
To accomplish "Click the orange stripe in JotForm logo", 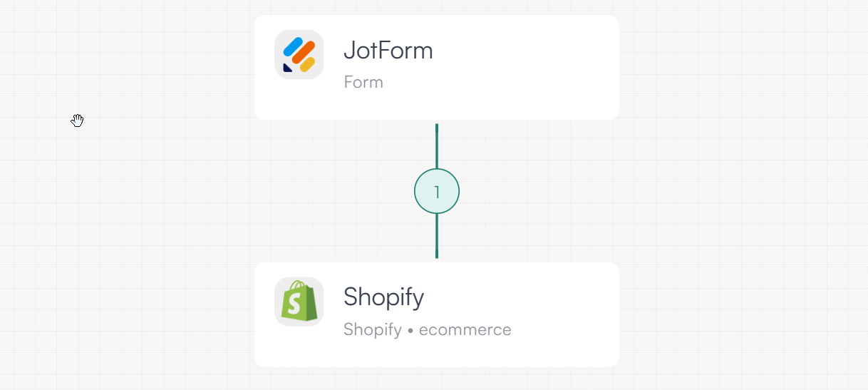I will pos(303,53).
